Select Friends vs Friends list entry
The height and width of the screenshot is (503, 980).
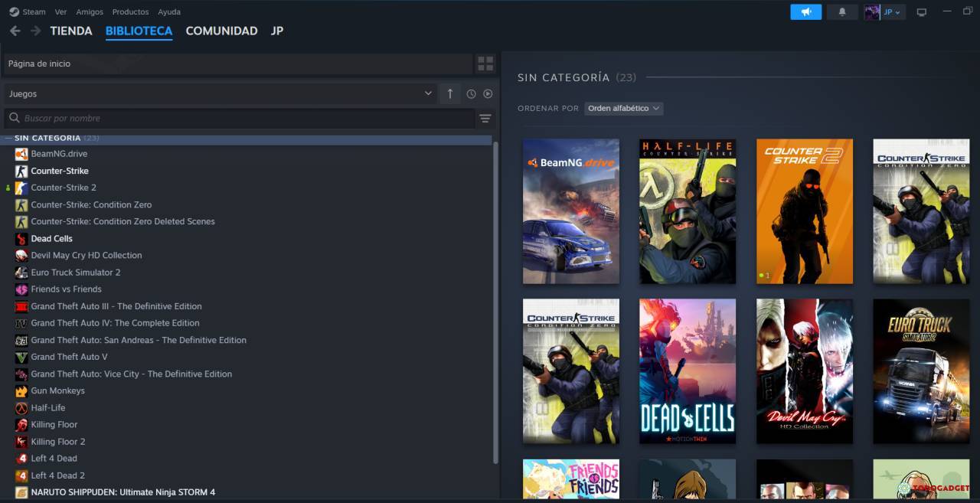[x=66, y=289]
